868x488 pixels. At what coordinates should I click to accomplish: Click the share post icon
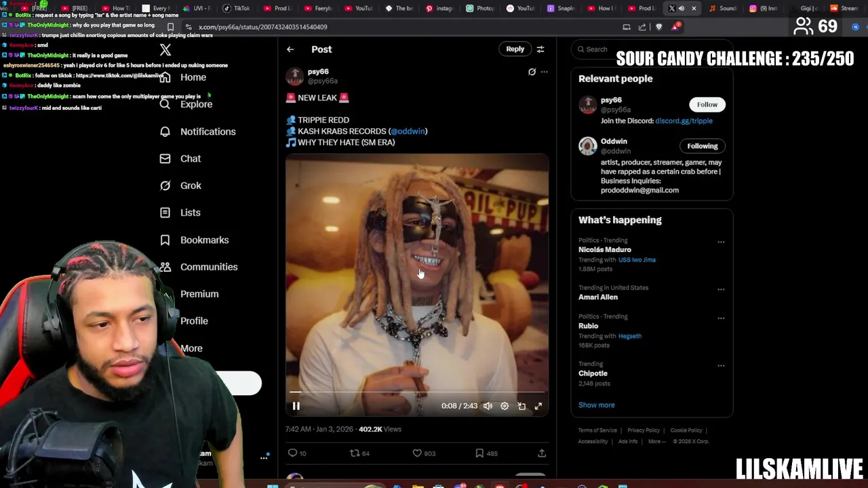[x=542, y=453]
